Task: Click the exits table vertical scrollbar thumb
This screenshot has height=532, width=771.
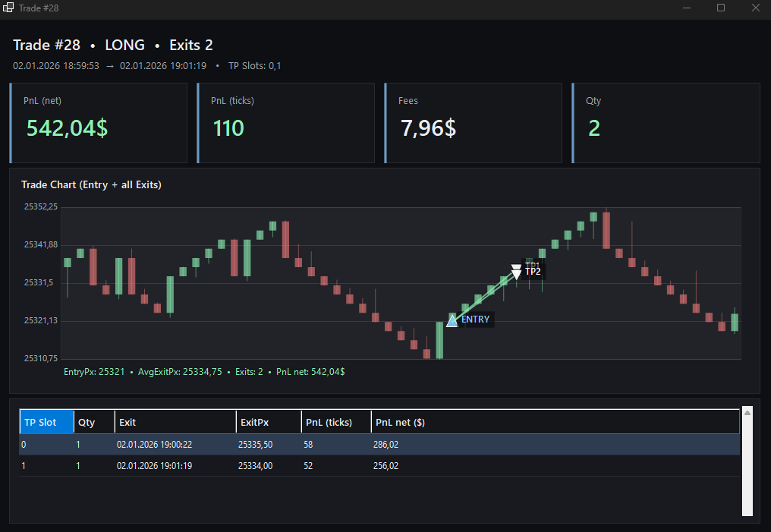Action: tap(747, 467)
